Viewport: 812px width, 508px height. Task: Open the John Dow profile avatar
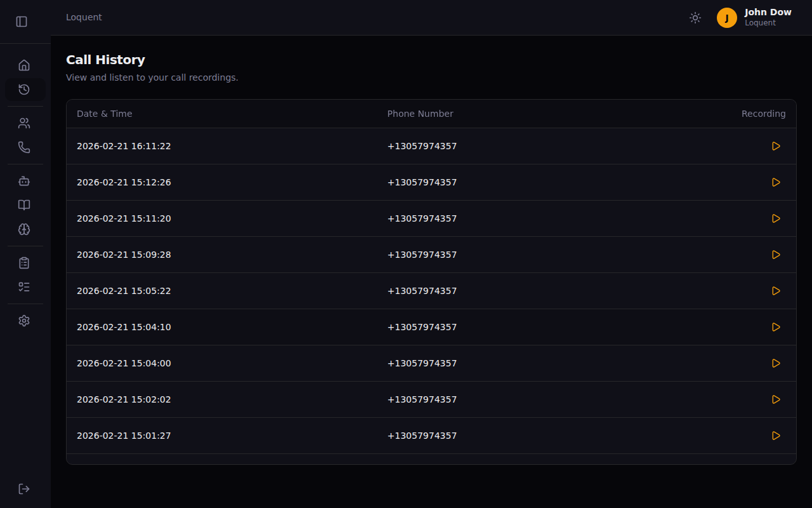726,18
